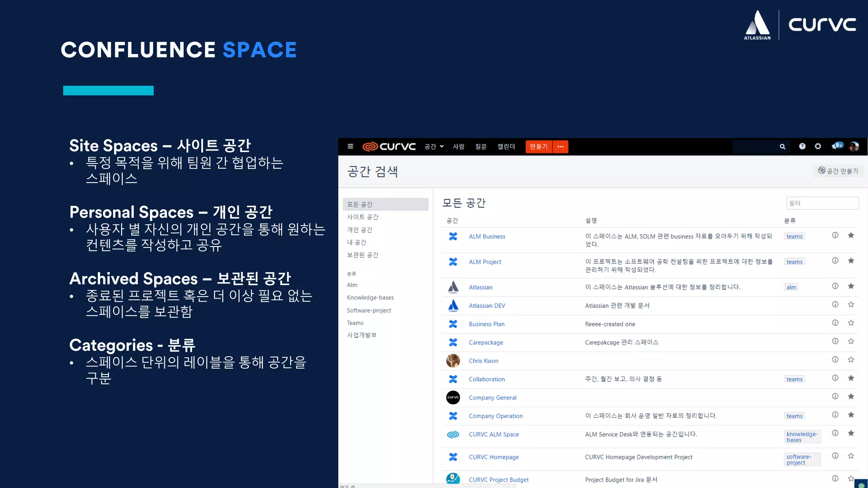
Task: Click the 공간 만들기 button
Action: (838, 171)
